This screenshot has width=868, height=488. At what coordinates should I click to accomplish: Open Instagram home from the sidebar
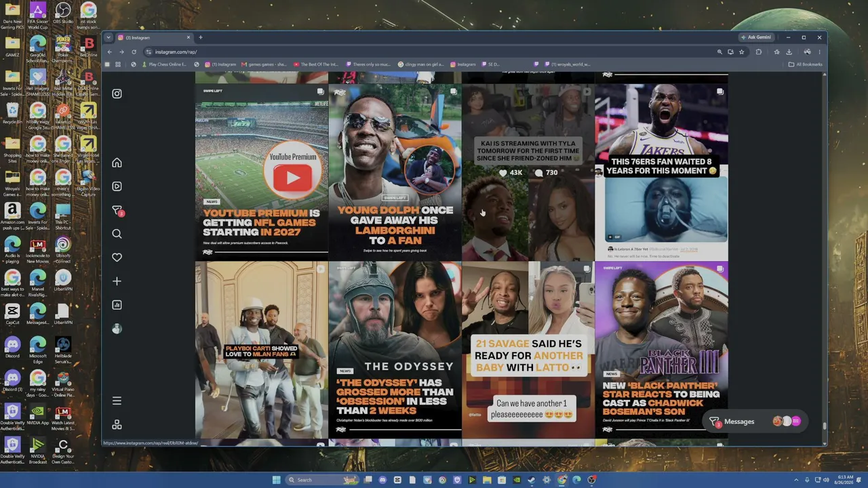(x=117, y=163)
